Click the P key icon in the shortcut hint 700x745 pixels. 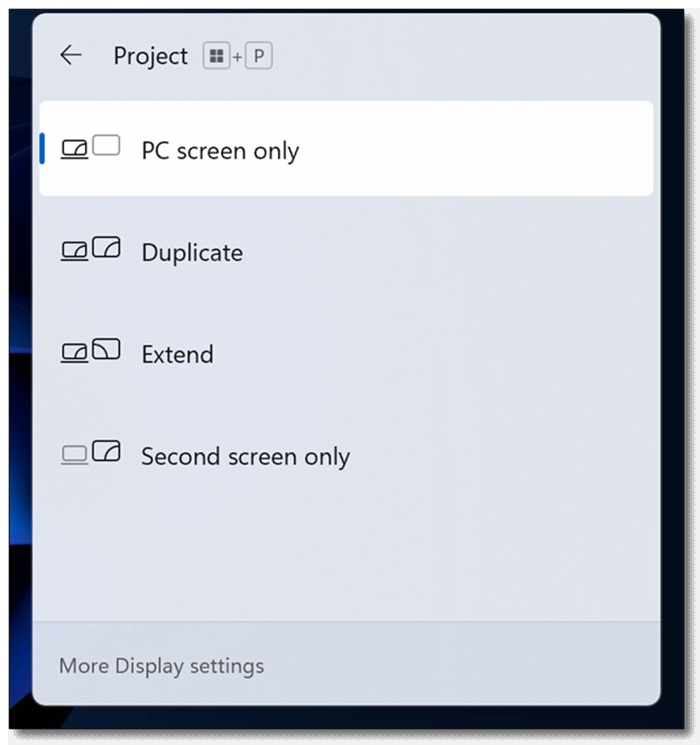point(259,57)
